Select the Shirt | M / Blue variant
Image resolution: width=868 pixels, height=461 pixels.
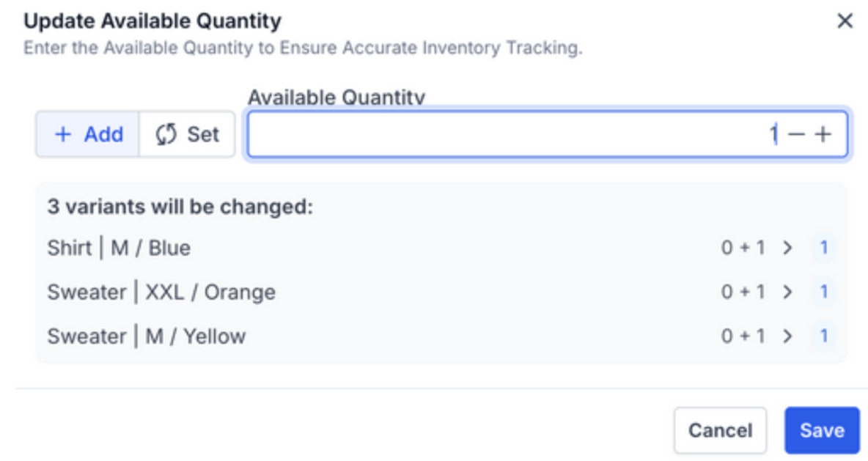[119, 248]
